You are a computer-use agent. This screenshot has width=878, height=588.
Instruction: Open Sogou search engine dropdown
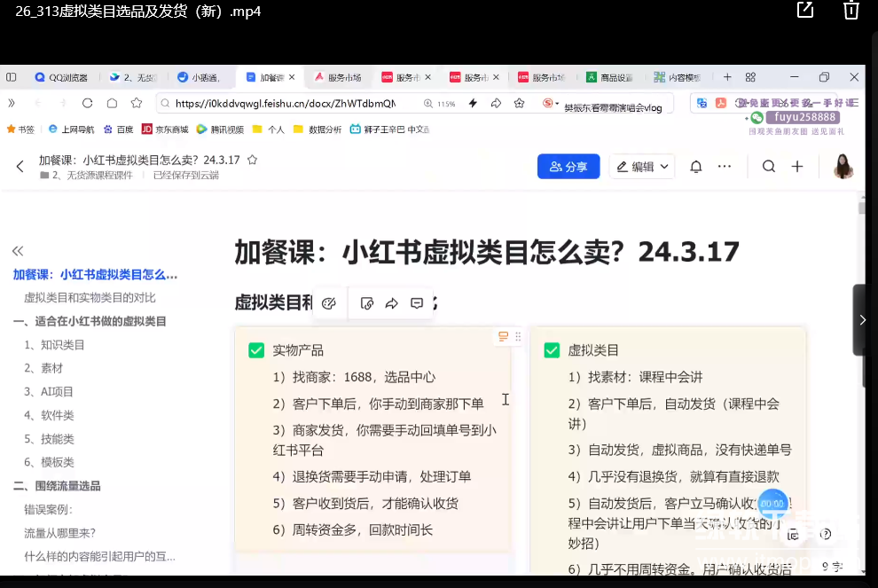point(551,103)
